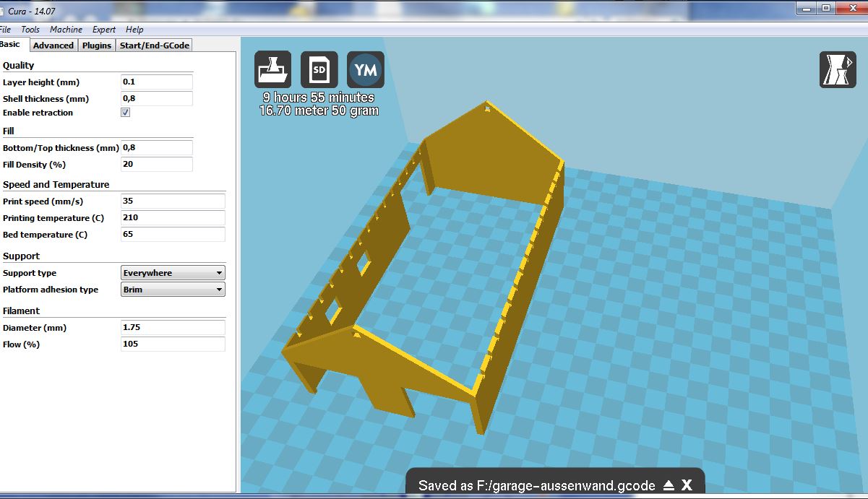Click the Flow percentage input field

pyautogui.click(x=173, y=344)
